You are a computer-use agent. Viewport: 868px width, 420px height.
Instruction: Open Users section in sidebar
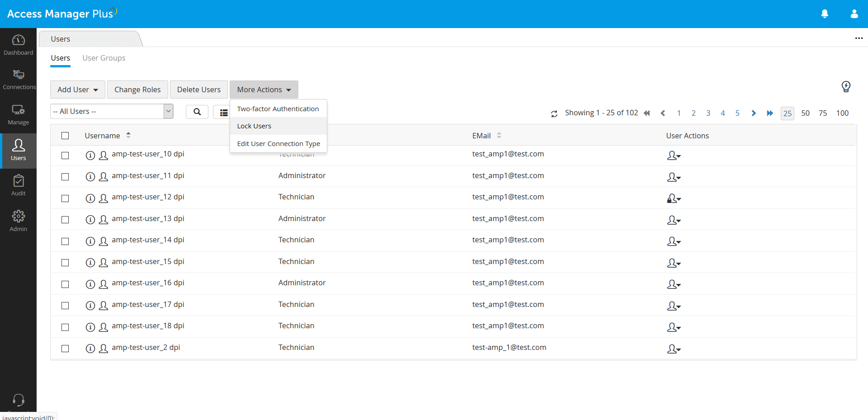[19, 151]
